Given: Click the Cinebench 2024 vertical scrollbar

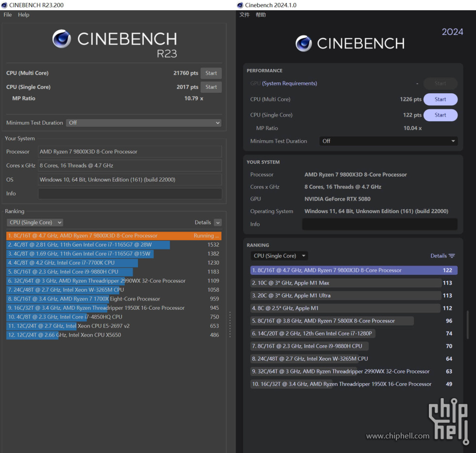Looking at the screenshot, I should [x=467, y=324].
